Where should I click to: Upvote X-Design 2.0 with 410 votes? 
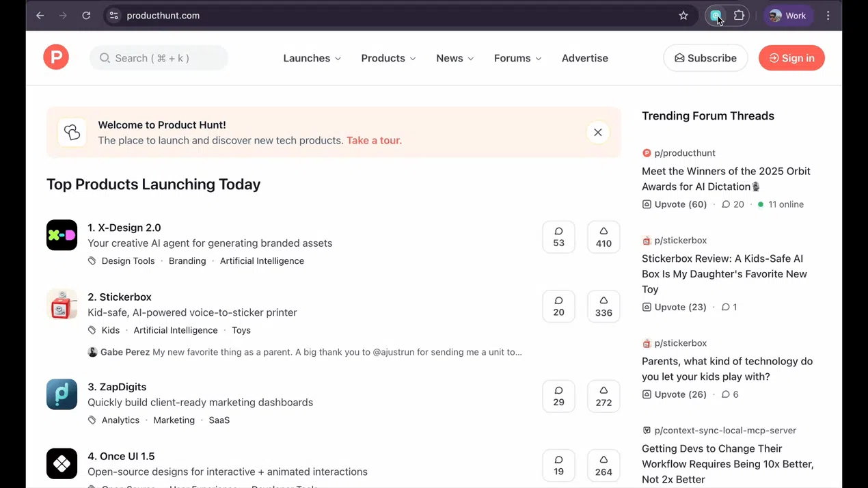(x=603, y=237)
